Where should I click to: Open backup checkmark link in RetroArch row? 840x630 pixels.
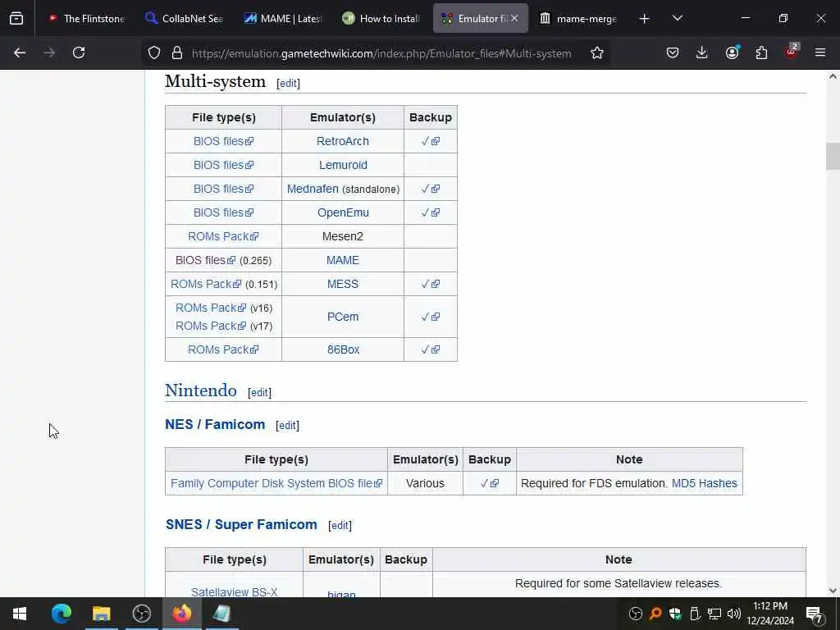(430, 141)
